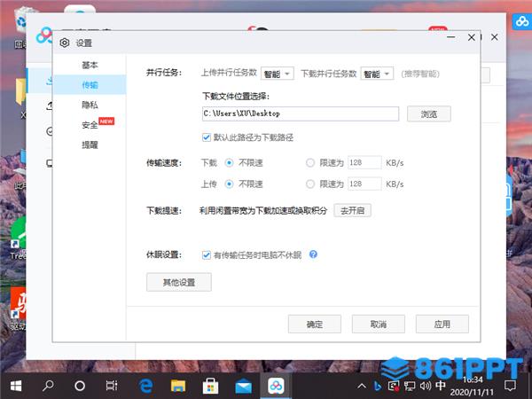
Task: Toggle 有传输任务时电脑不休眠 checkbox
Action: click(207, 254)
